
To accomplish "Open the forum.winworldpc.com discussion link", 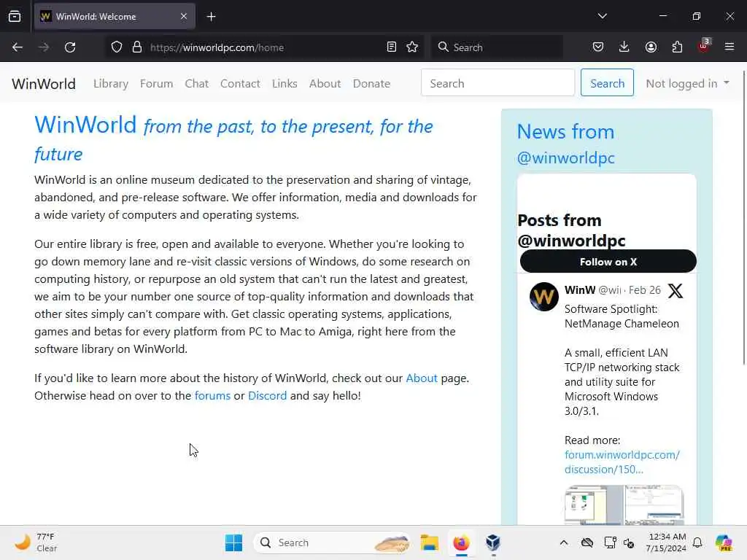I will 622,462.
